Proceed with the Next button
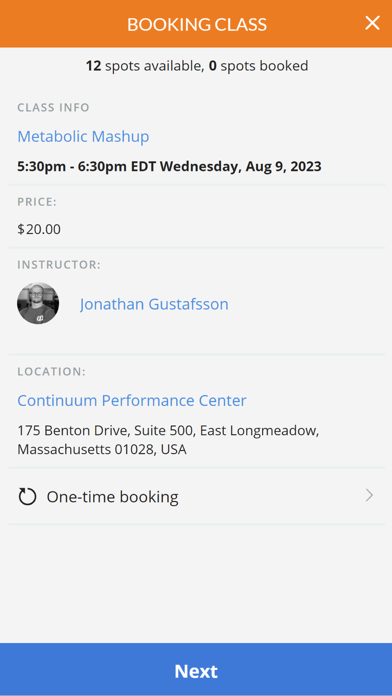 tap(196, 669)
